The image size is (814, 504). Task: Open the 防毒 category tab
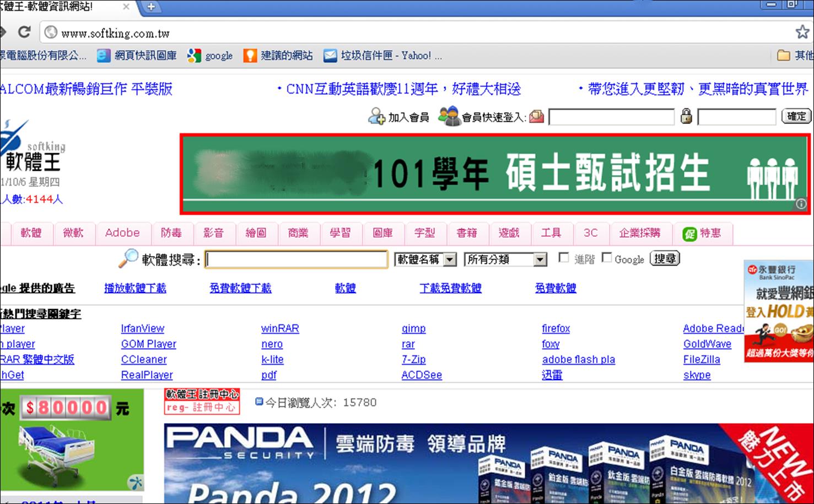coord(171,233)
